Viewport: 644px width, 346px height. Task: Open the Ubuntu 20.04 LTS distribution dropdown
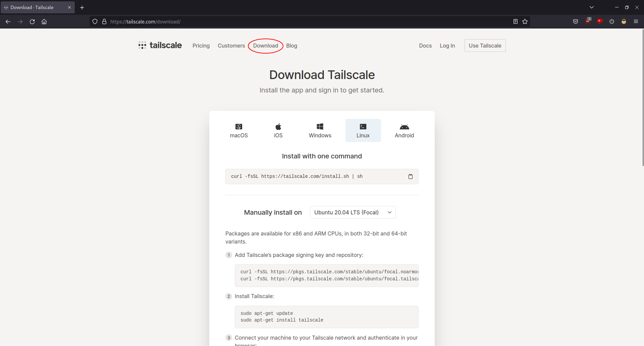pos(353,212)
